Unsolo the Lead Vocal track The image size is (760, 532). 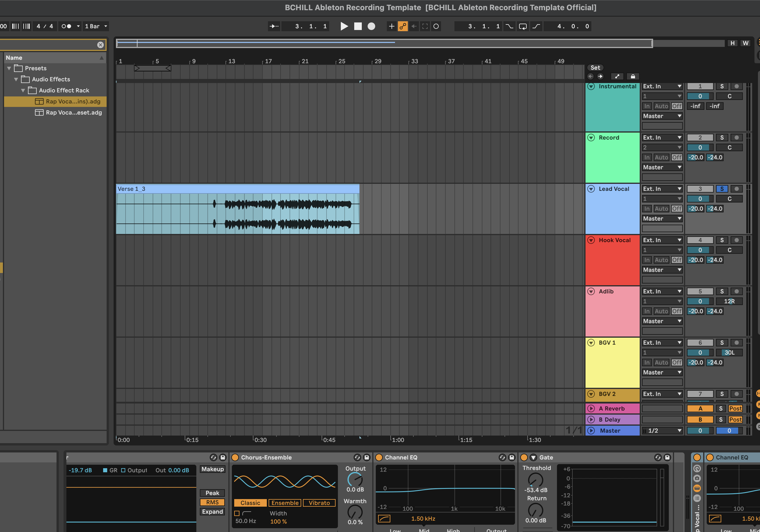pyautogui.click(x=722, y=189)
